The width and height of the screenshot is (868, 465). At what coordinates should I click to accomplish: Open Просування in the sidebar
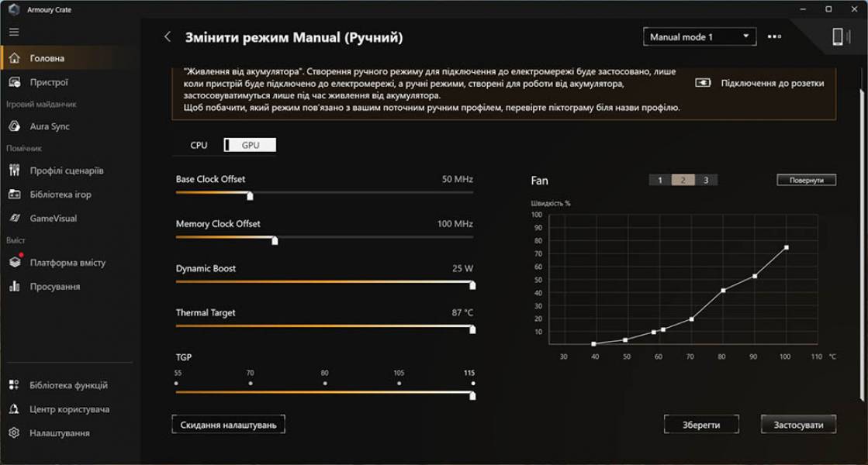point(70,287)
